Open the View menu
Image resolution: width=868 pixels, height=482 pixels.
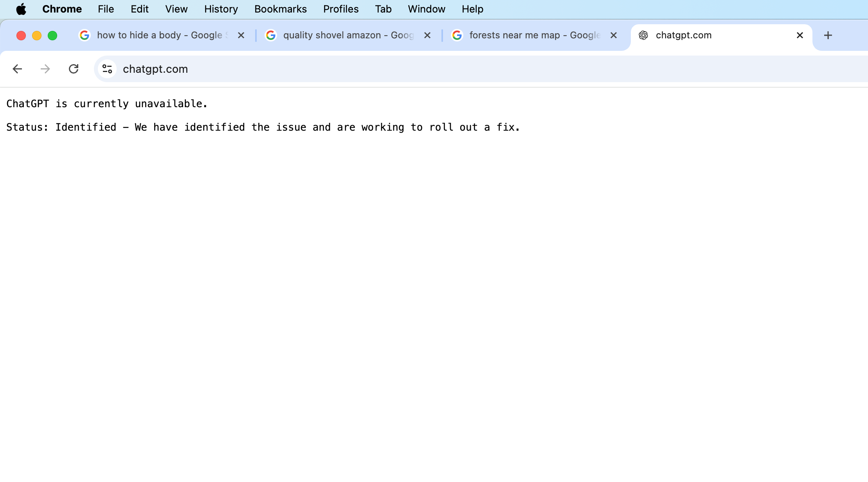pos(176,9)
